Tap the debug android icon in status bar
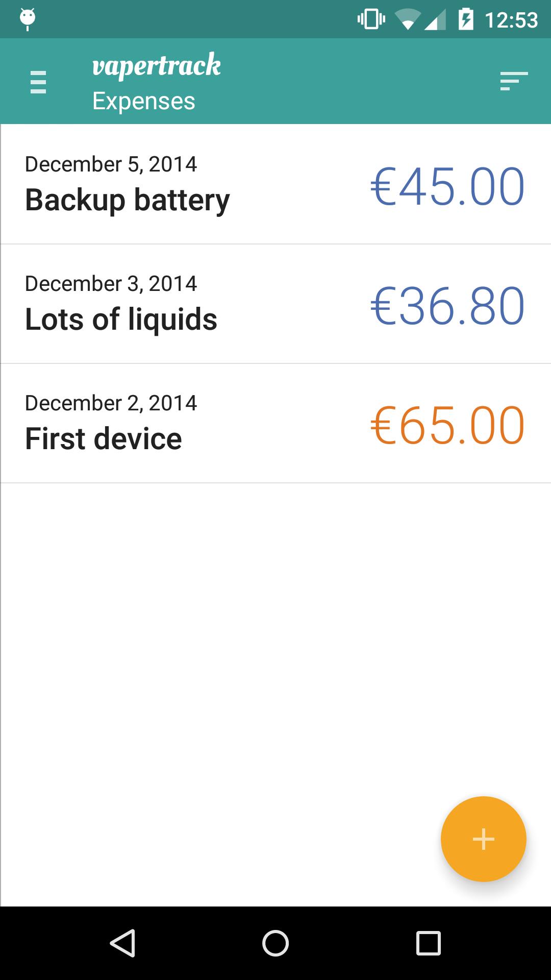 click(28, 19)
